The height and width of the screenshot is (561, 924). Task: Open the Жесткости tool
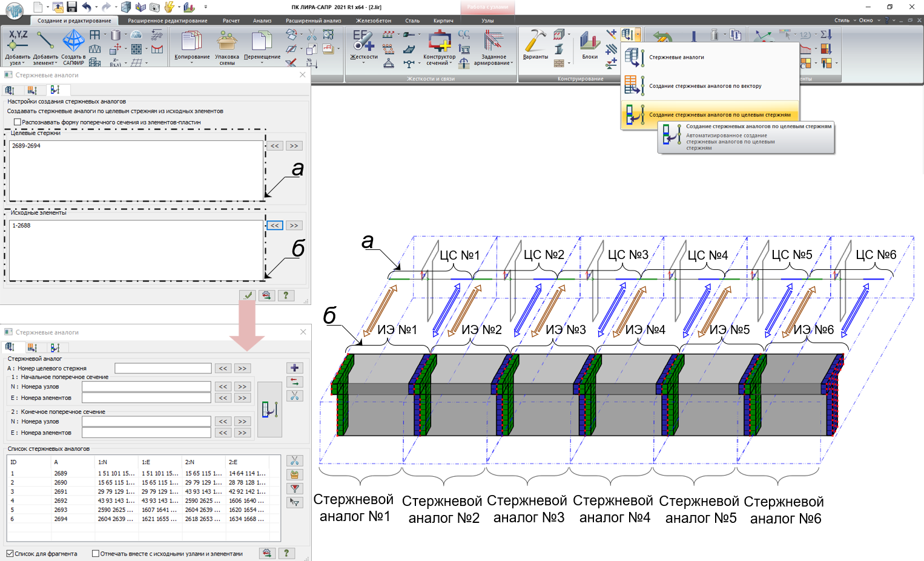[x=363, y=42]
